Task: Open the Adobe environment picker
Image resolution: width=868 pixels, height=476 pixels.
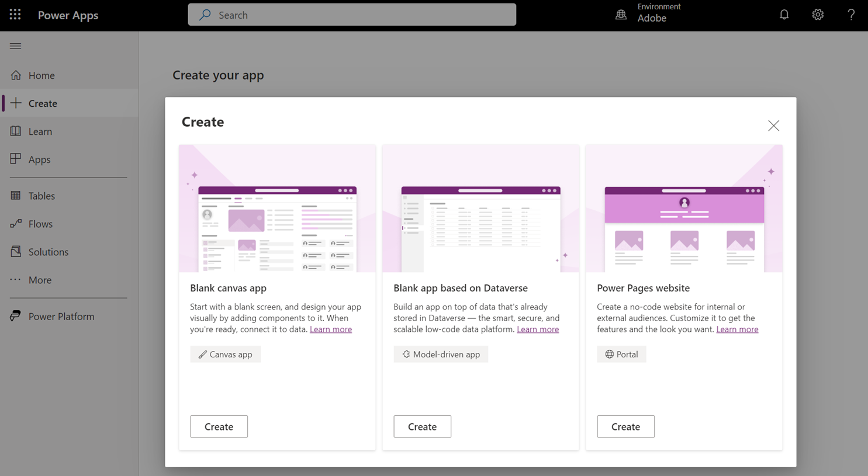Action: (x=649, y=13)
